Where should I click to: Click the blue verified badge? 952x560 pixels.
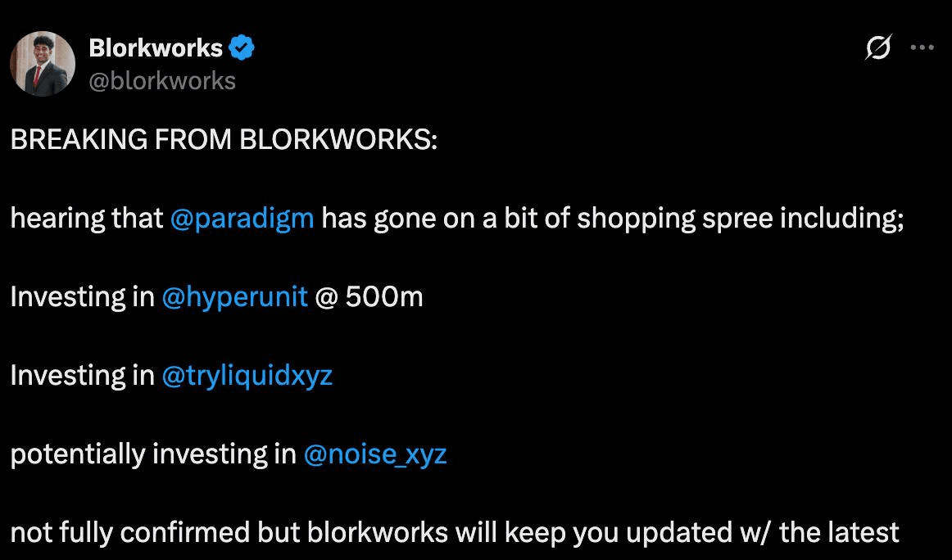coord(242,48)
